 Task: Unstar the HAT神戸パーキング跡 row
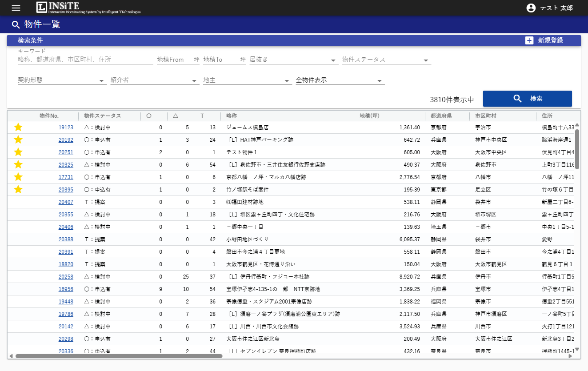click(x=18, y=140)
